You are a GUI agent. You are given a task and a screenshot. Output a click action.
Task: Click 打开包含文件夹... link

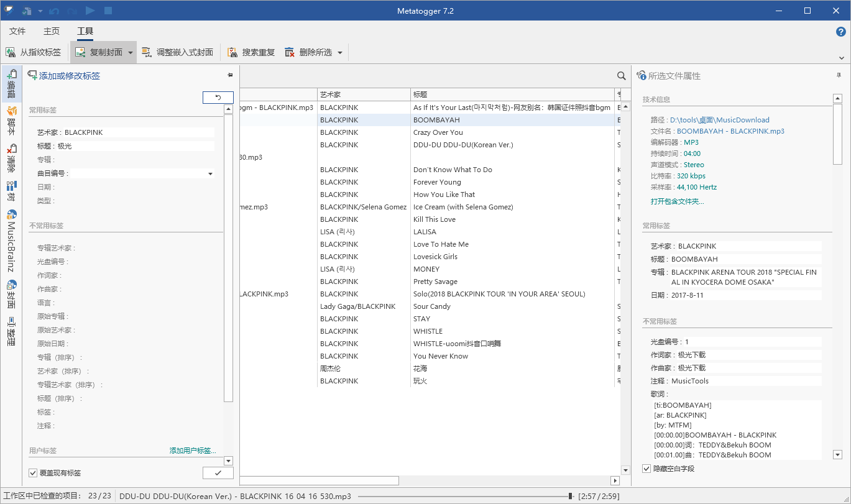(678, 201)
